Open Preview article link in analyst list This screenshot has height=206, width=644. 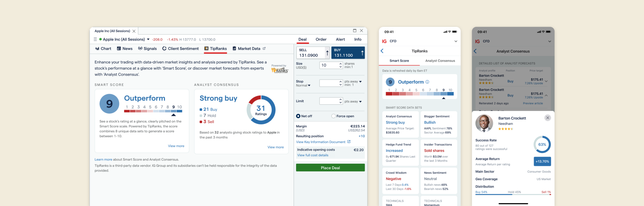[x=533, y=104]
